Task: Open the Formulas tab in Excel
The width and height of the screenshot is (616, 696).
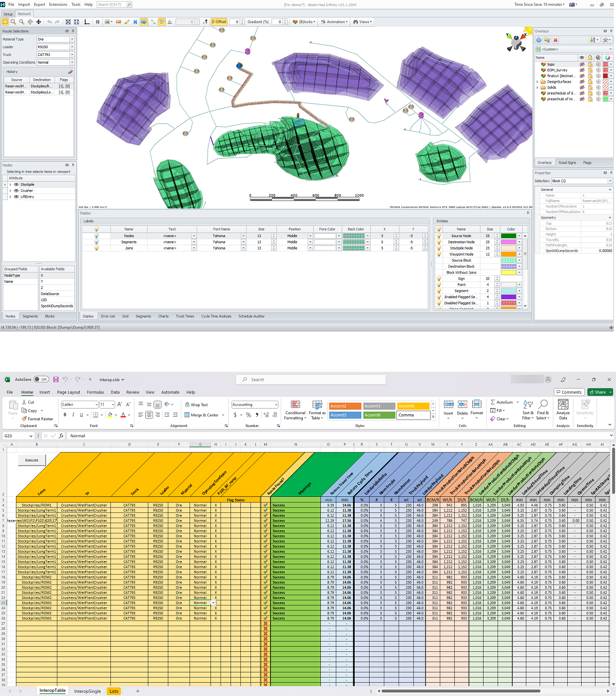Action: (x=95, y=392)
